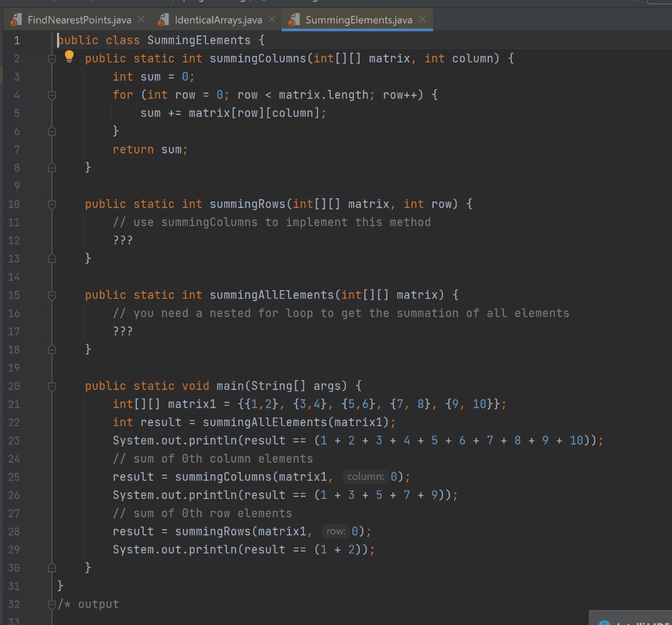Click 'matrix1' in the declaration on line 21
Viewport: 672px width, 625px height.
pyautogui.click(x=192, y=404)
